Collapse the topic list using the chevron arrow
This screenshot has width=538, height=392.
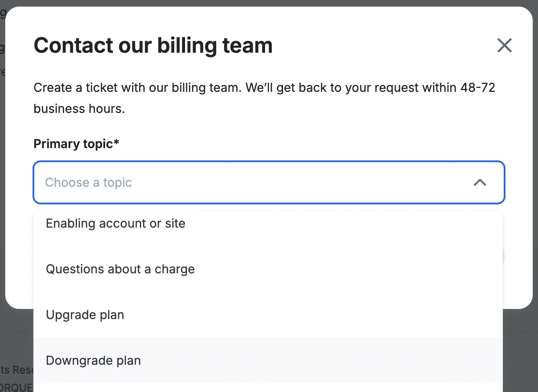[x=480, y=182]
